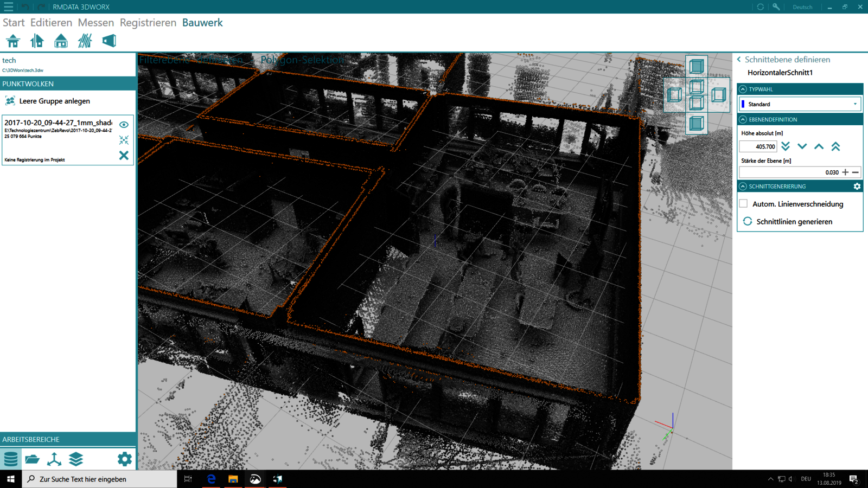Increase plane thickness with plus button
Viewport: 868px width, 488px height.
click(845, 172)
